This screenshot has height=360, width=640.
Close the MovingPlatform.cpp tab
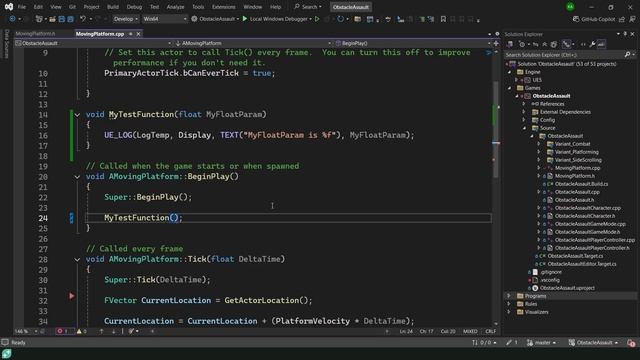[138, 34]
